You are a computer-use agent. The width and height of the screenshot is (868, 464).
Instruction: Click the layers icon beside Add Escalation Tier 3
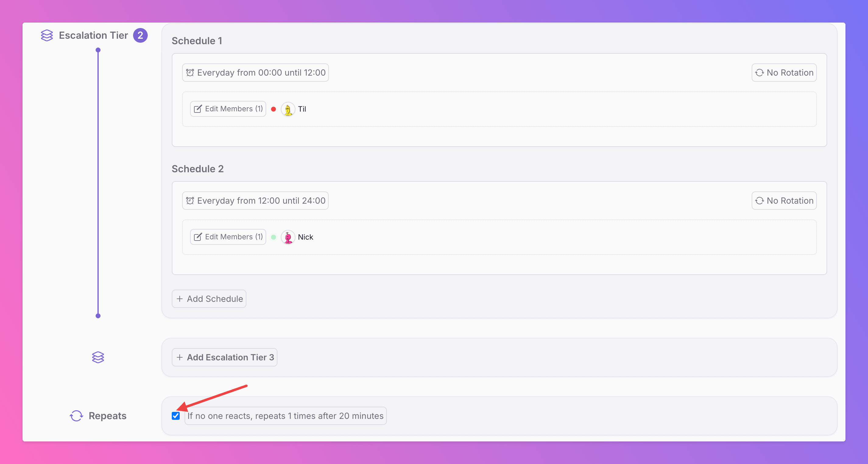(98, 357)
